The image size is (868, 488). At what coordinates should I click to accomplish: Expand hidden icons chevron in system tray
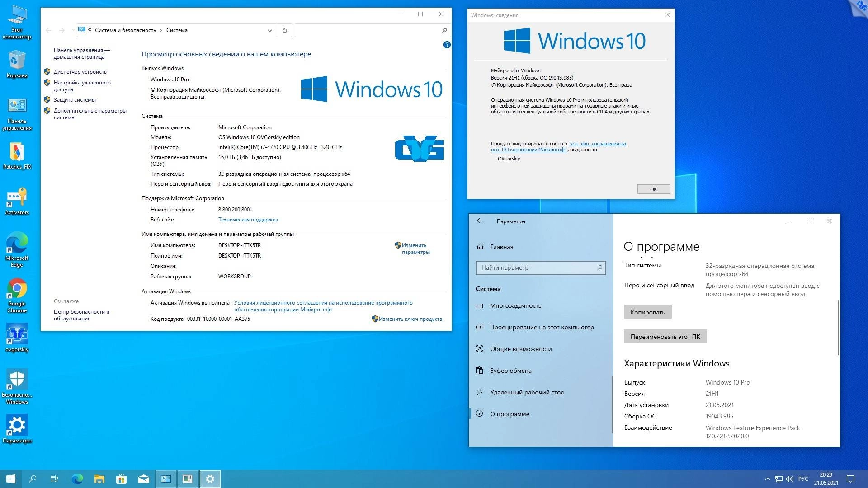click(x=768, y=479)
